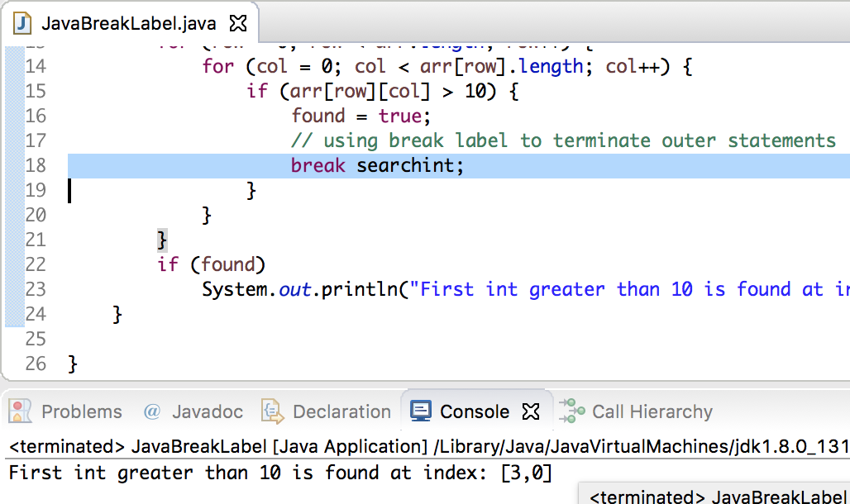
Task: Click 'true' keyword on line 16
Action: coord(399,116)
